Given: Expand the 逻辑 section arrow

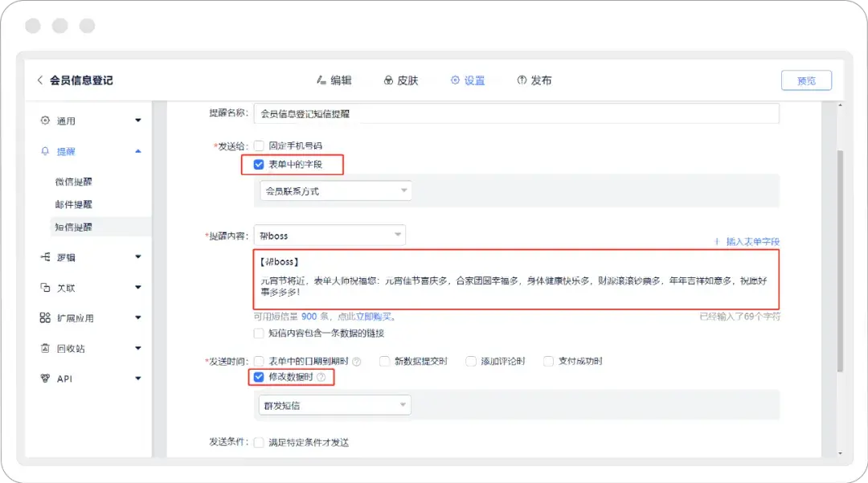Looking at the screenshot, I should [138, 256].
